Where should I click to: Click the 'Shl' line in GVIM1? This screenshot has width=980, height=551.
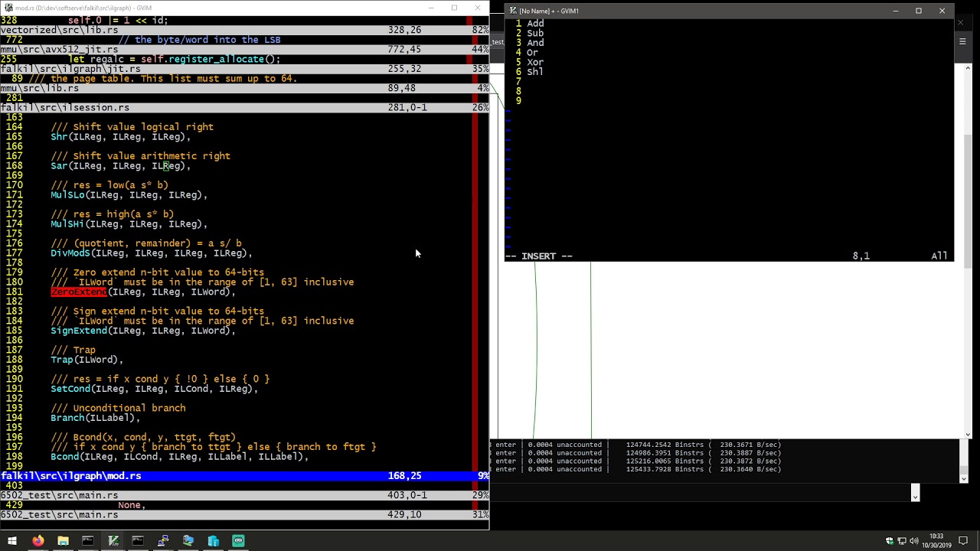[535, 72]
